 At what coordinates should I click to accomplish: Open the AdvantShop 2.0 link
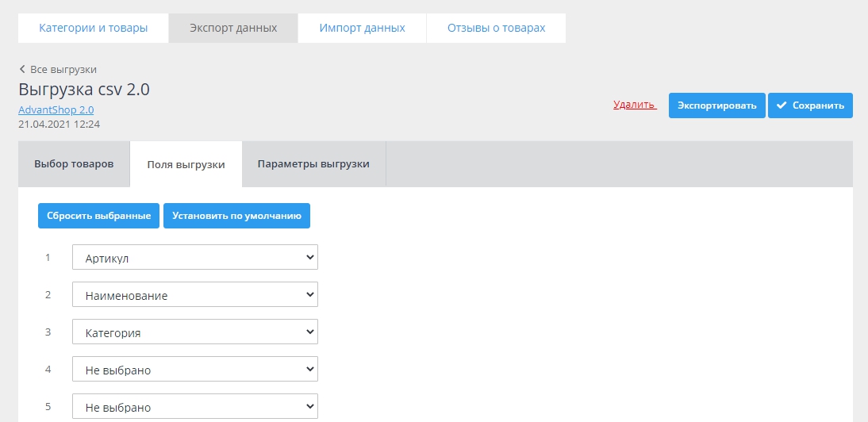[x=56, y=110]
